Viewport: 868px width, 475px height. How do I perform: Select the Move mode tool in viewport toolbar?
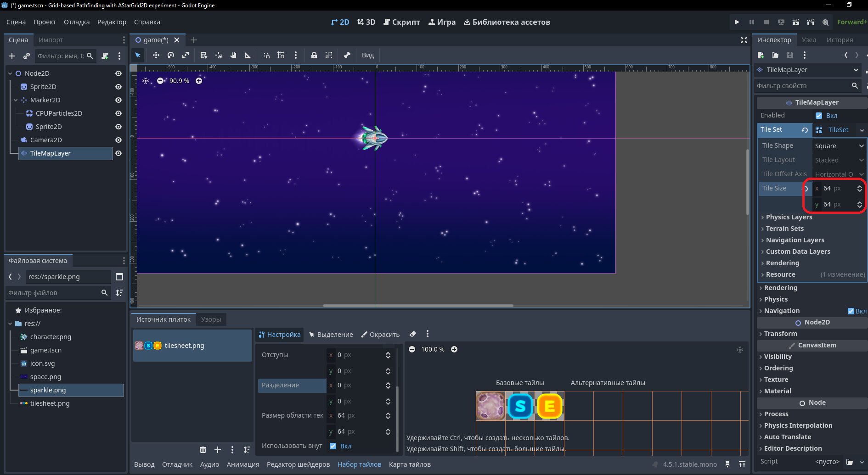click(x=156, y=55)
